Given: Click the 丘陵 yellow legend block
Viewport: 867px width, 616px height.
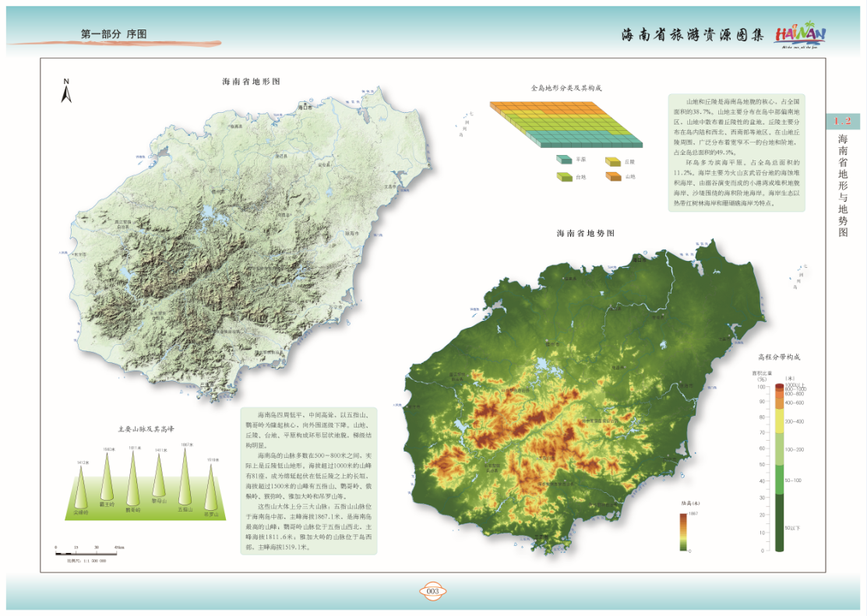Looking at the screenshot, I should coord(611,161).
